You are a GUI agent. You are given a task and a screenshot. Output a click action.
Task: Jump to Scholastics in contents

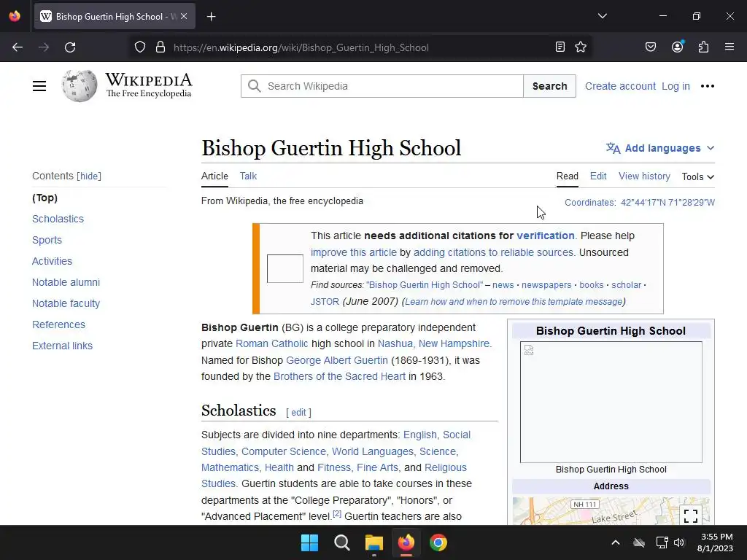pyautogui.click(x=58, y=219)
